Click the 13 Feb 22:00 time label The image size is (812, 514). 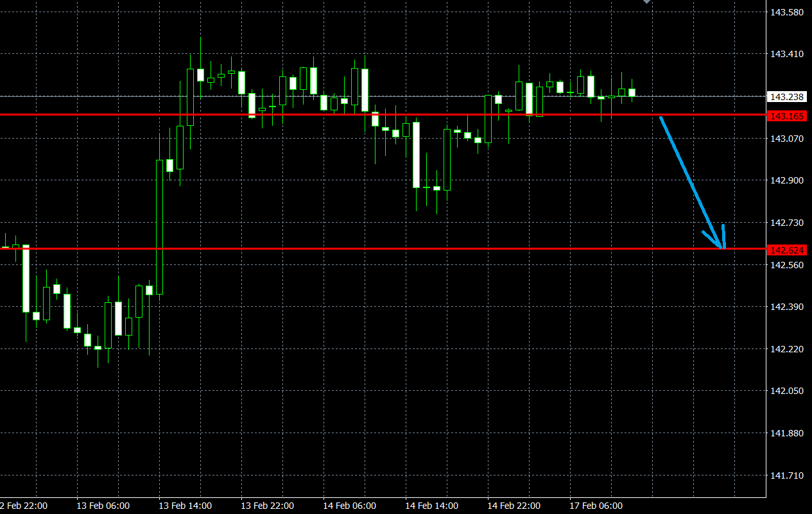click(x=267, y=506)
